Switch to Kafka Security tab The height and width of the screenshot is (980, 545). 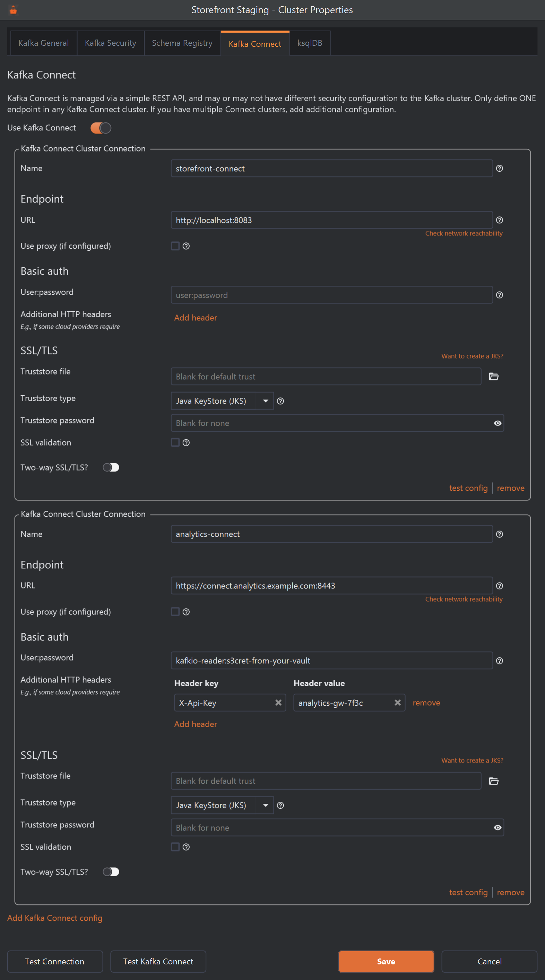[x=110, y=43]
